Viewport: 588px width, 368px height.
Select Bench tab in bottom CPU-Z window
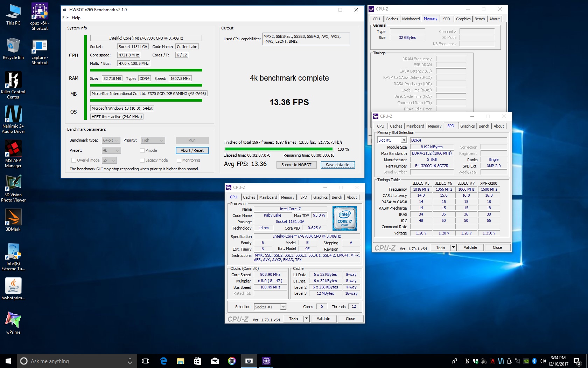(x=337, y=197)
